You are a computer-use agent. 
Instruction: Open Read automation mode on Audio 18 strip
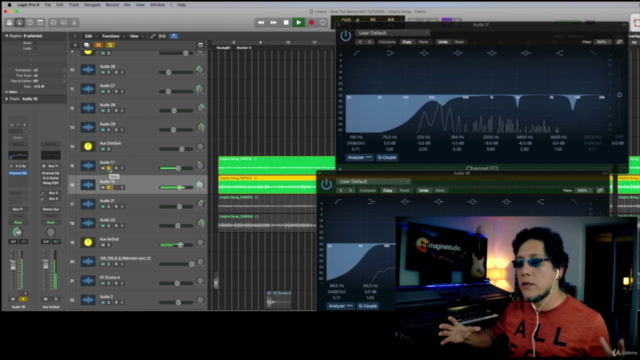click(x=18, y=222)
